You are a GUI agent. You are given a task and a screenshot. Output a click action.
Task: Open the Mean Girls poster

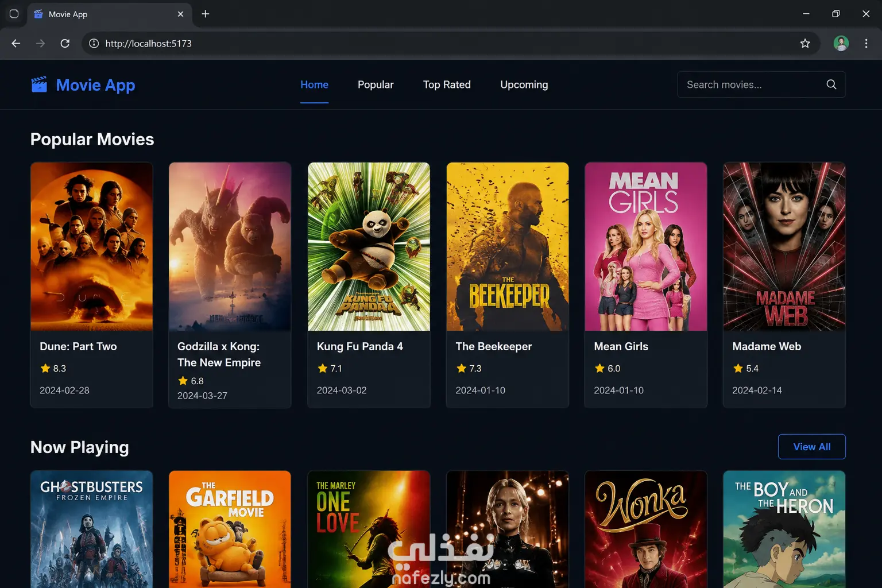coord(646,246)
